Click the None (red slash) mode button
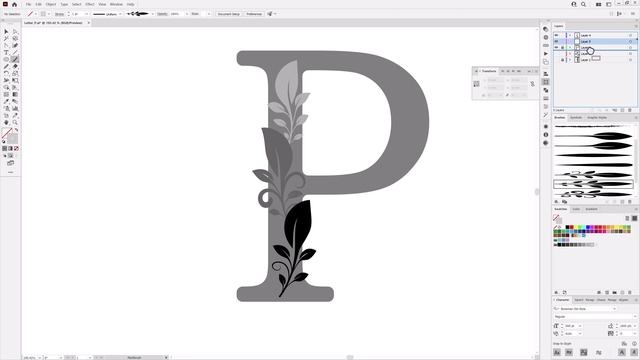The height and width of the screenshot is (360, 640). click(16, 149)
